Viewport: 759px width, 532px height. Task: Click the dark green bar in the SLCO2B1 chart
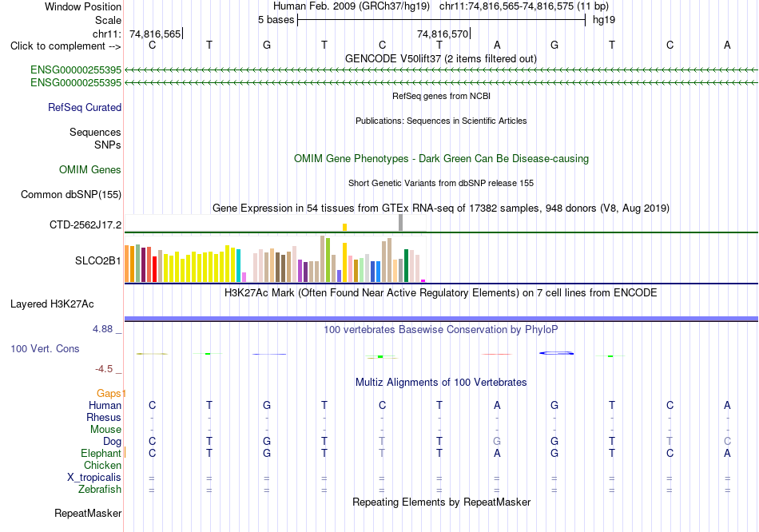[x=406, y=265]
